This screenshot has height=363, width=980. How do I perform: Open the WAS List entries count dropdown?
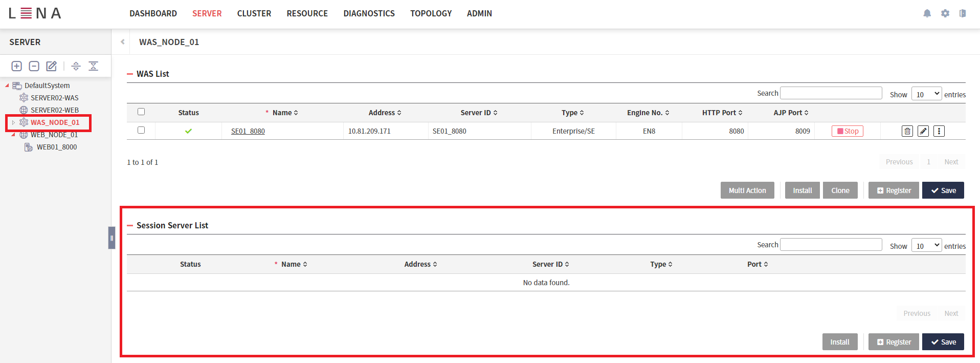(926, 94)
